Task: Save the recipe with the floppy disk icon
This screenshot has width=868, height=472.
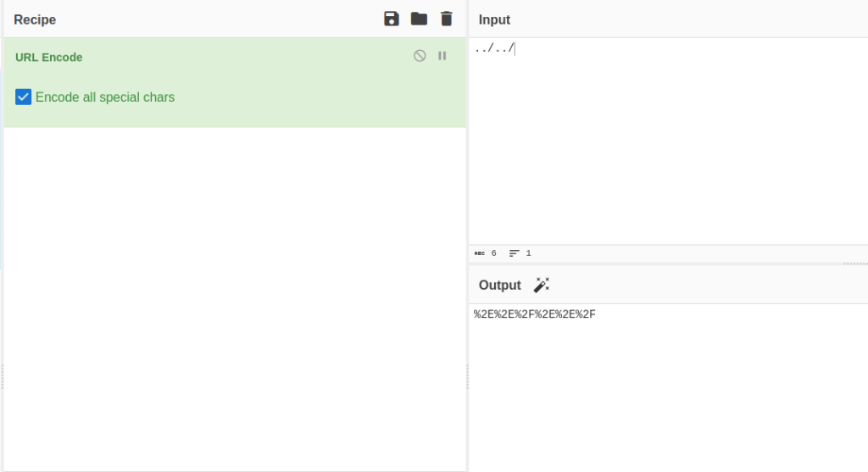Action: [392, 19]
